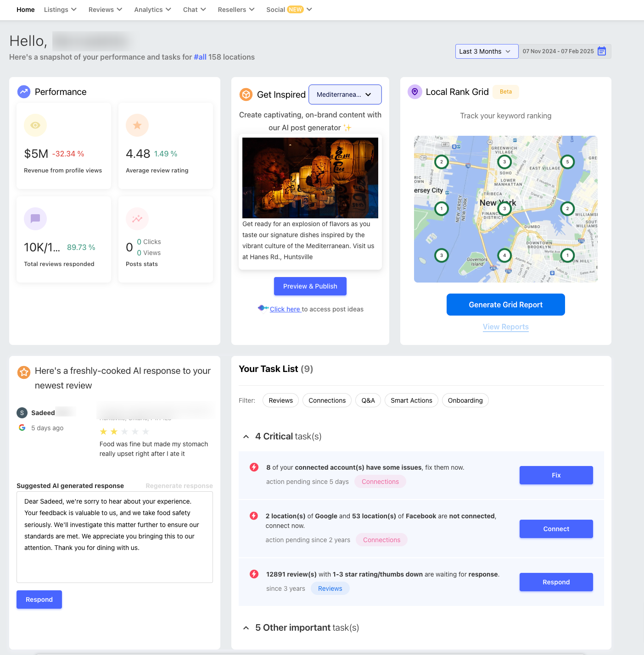Image resolution: width=644 pixels, height=655 pixels.
Task: Open the Listings menu
Action: (x=60, y=10)
